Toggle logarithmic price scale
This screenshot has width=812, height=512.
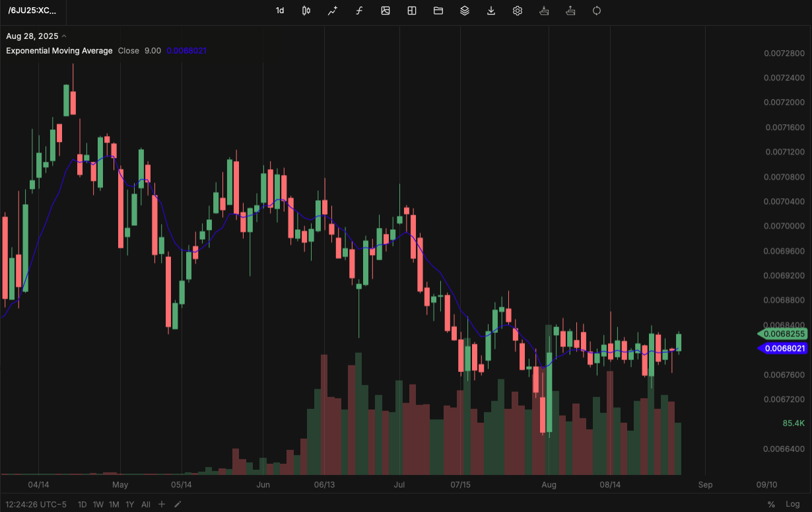(x=792, y=503)
